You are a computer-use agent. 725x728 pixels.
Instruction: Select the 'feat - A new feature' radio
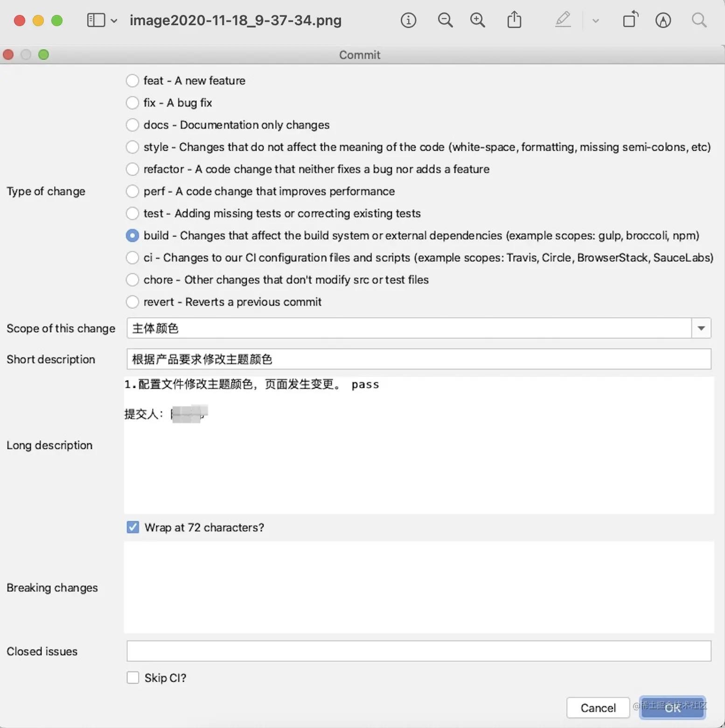click(132, 81)
